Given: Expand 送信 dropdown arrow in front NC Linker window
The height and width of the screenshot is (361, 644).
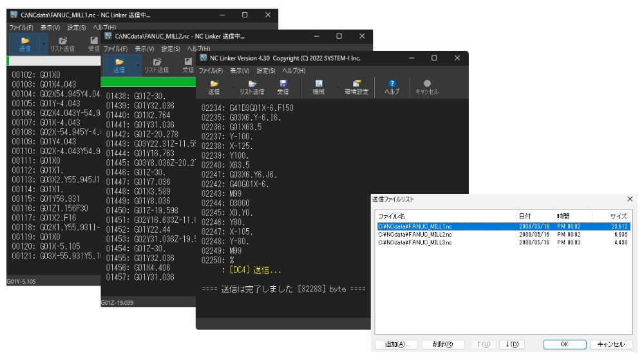Looking at the screenshot, I should pyautogui.click(x=233, y=87).
